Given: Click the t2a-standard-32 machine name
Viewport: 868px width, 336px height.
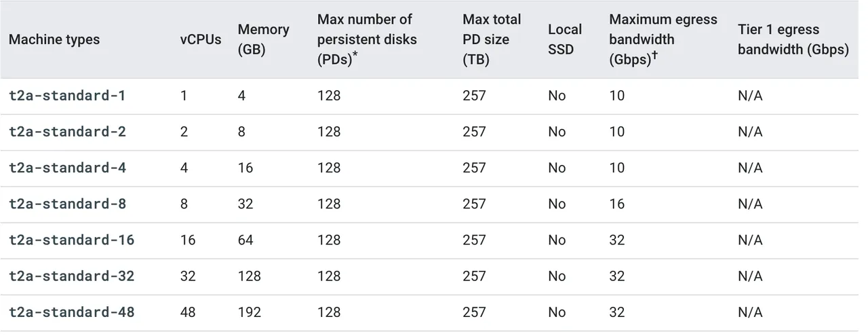Looking at the screenshot, I should (x=71, y=276).
